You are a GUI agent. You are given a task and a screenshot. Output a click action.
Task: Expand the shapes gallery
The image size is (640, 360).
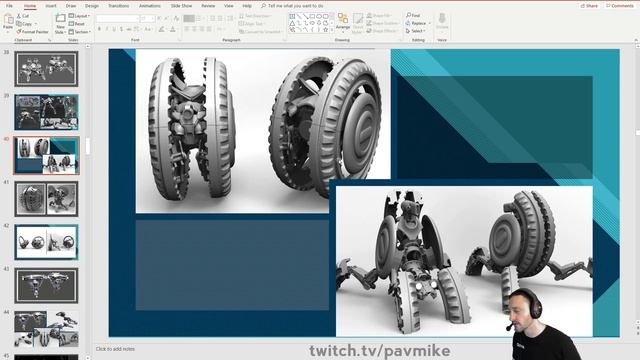[x=331, y=30]
